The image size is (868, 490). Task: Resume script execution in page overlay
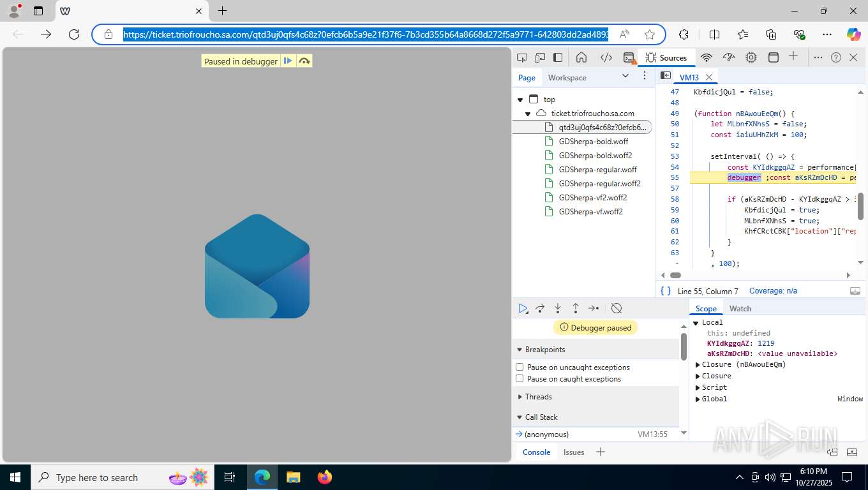pos(288,61)
